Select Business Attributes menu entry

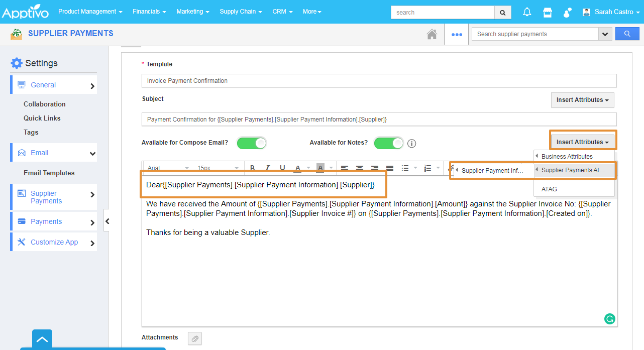(x=567, y=156)
